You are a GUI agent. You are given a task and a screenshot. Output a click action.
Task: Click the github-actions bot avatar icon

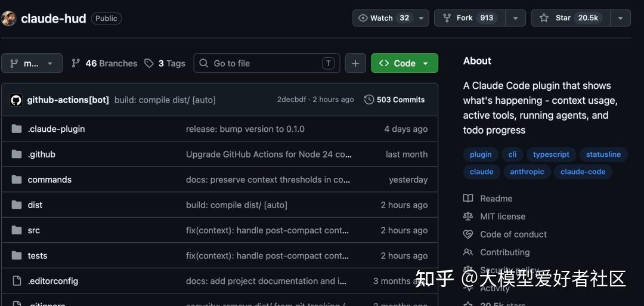pyautogui.click(x=16, y=100)
